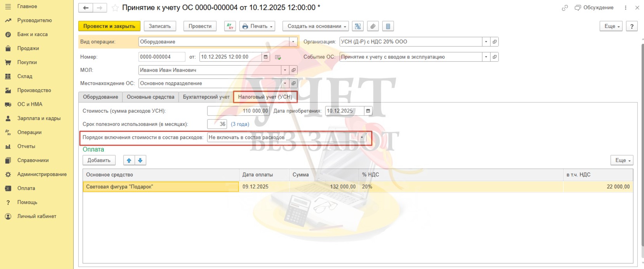The image size is (644, 269).
Task: Switch to Основные средства tab
Action: (x=151, y=97)
